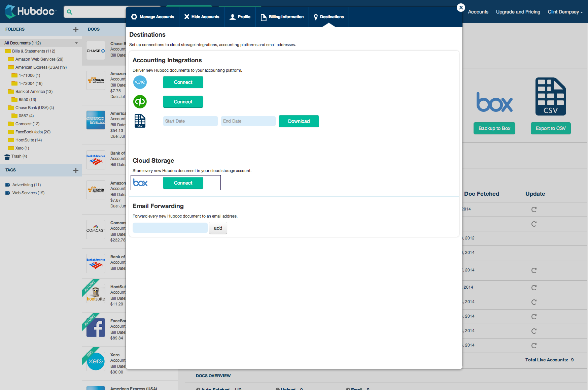Click the HootSuite owl thumbnail
The height and width of the screenshot is (390, 588).
click(96, 294)
